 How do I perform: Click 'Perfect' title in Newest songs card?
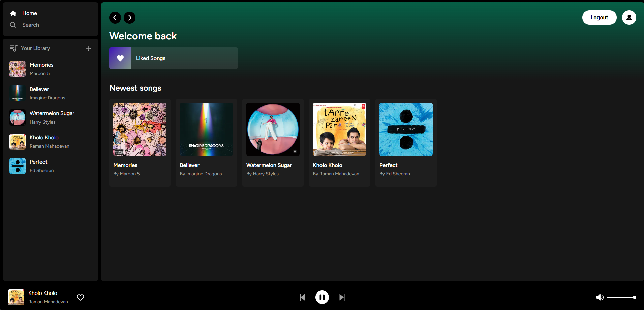389,165
